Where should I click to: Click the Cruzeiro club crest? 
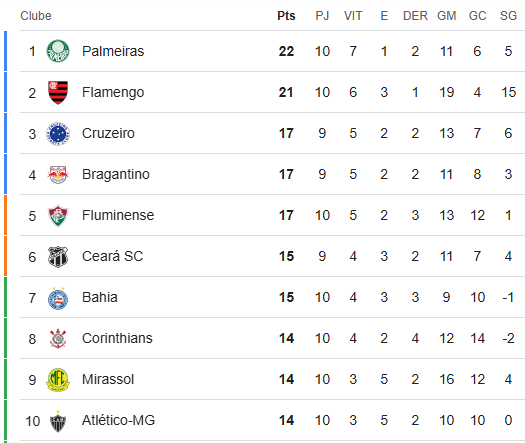[58, 134]
